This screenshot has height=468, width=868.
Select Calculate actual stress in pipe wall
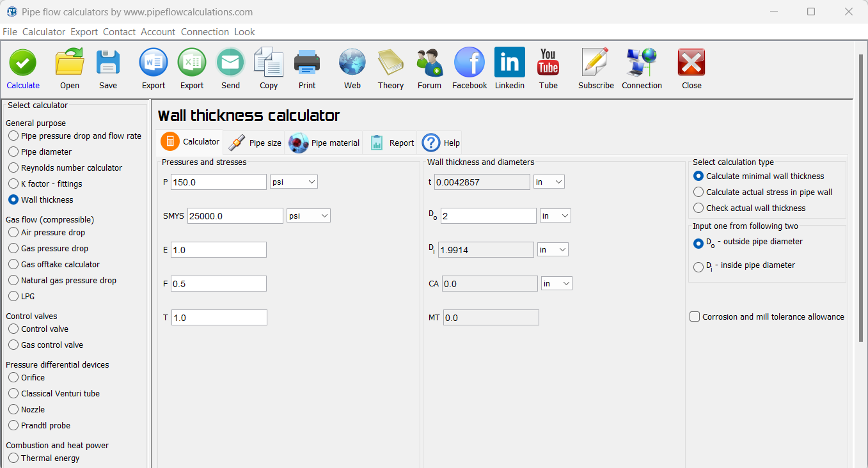click(698, 192)
